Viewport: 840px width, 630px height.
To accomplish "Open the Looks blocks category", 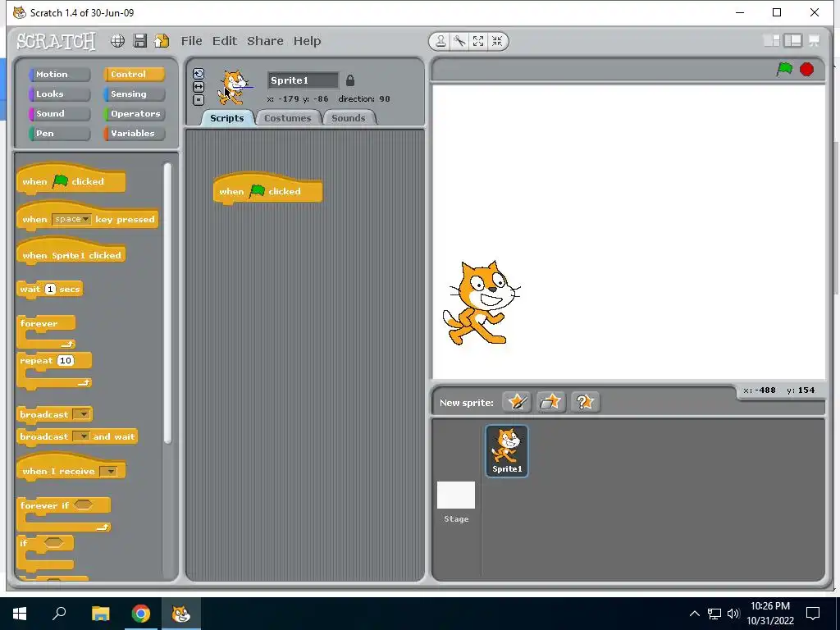I will tap(59, 94).
